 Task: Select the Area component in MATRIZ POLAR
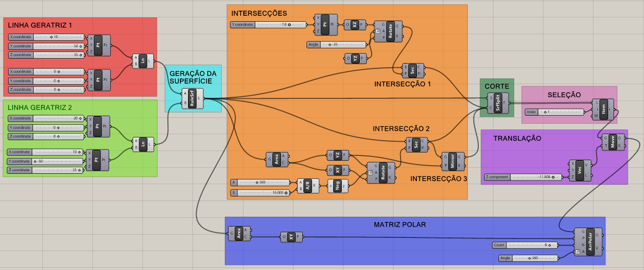point(240,234)
